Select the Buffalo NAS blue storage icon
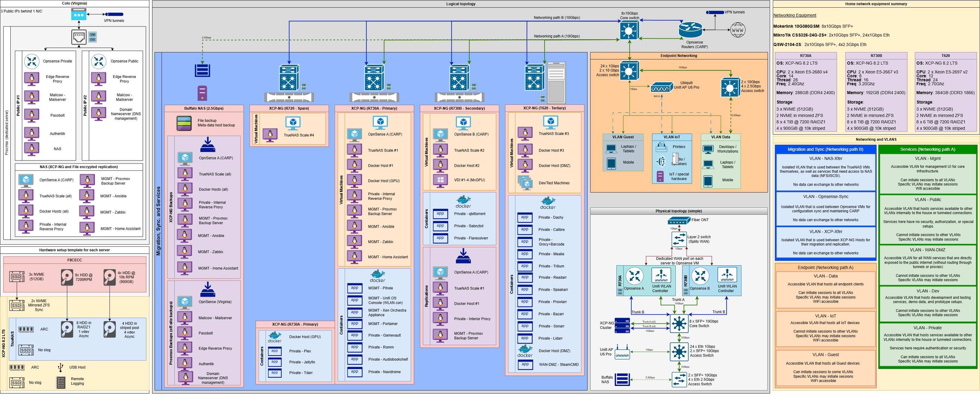 [x=202, y=70]
